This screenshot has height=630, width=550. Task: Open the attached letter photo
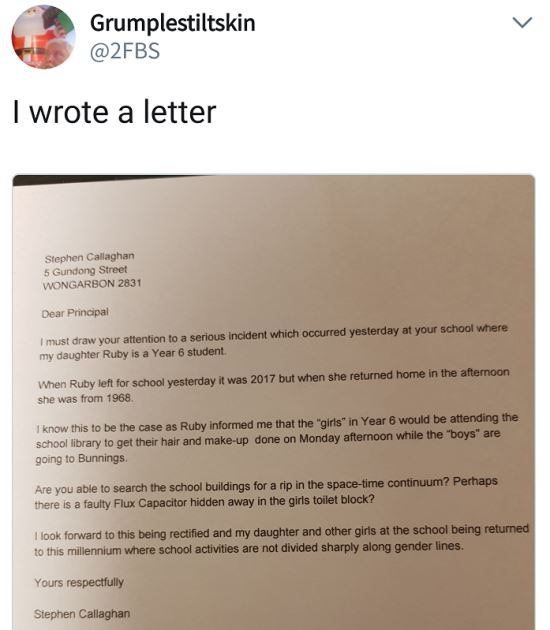pos(274,402)
